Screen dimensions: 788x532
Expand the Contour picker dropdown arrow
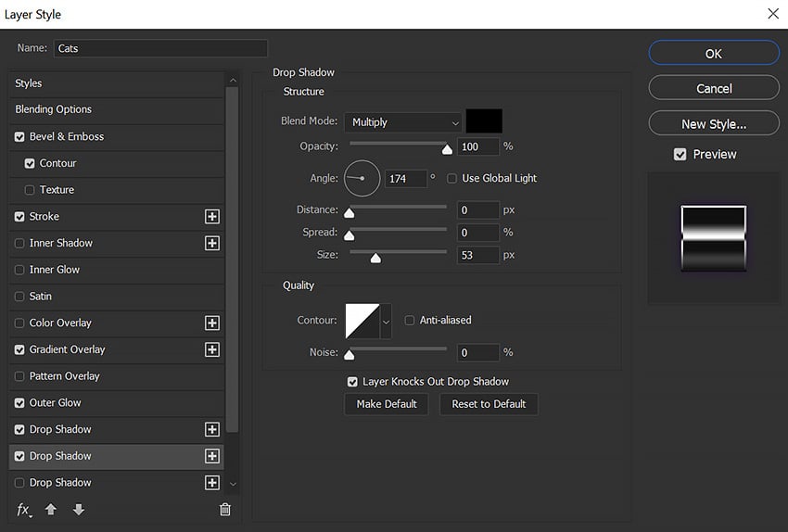(x=386, y=321)
